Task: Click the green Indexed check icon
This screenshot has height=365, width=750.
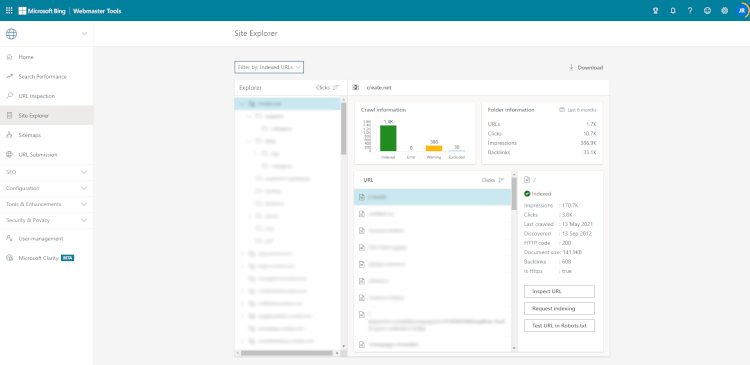Action: tap(527, 194)
